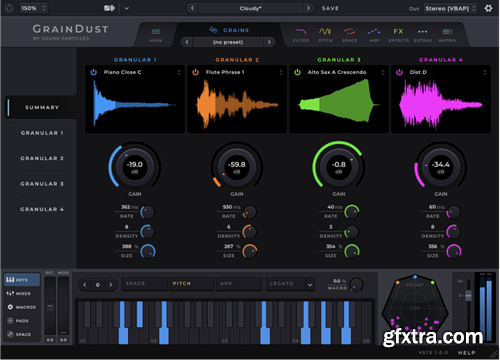Image resolution: width=500 pixels, height=360 pixels.
Task: Expand the dropdown arrow beside dice icon
Action: coord(127,8)
